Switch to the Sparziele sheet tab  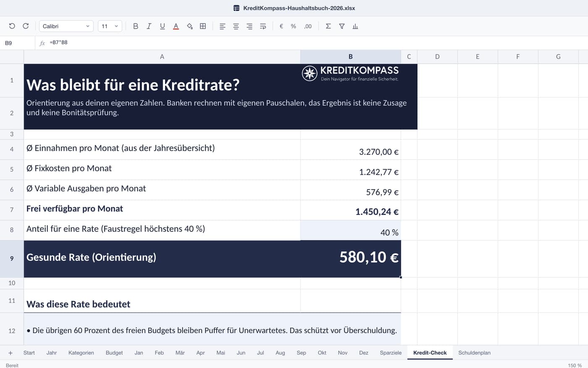(x=391, y=353)
